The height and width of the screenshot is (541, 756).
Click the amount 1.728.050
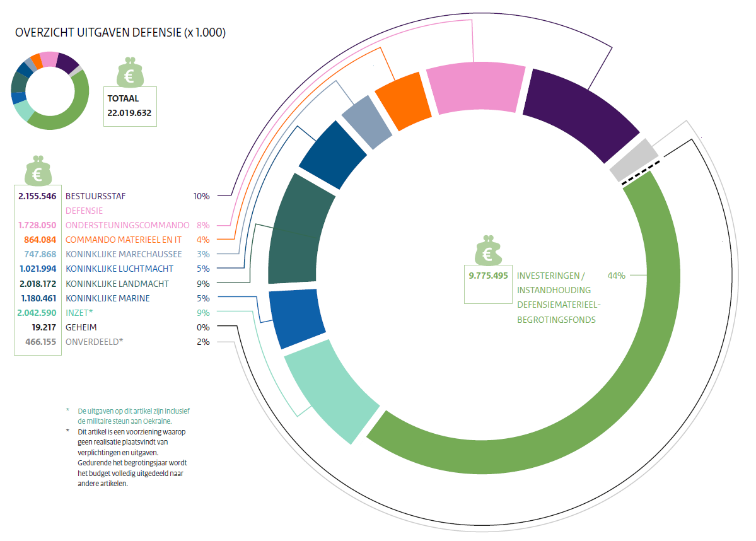[x=37, y=225]
